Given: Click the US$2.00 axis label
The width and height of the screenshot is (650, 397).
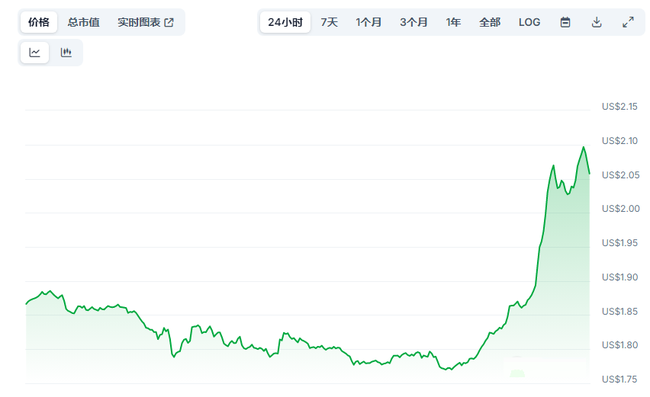Looking at the screenshot, I should tap(621, 209).
